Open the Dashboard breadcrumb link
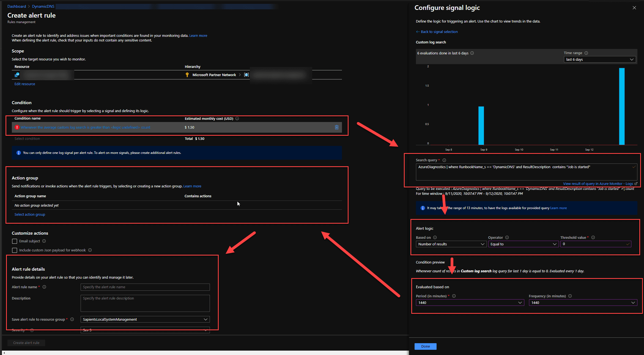This screenshot has height=355, width=644. tap(17, 6)
